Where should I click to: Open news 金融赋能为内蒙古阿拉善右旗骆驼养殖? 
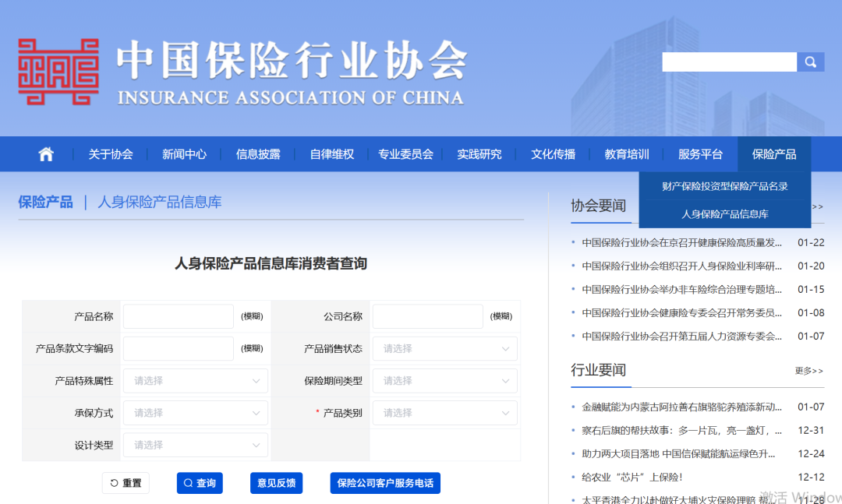point(682,407)
